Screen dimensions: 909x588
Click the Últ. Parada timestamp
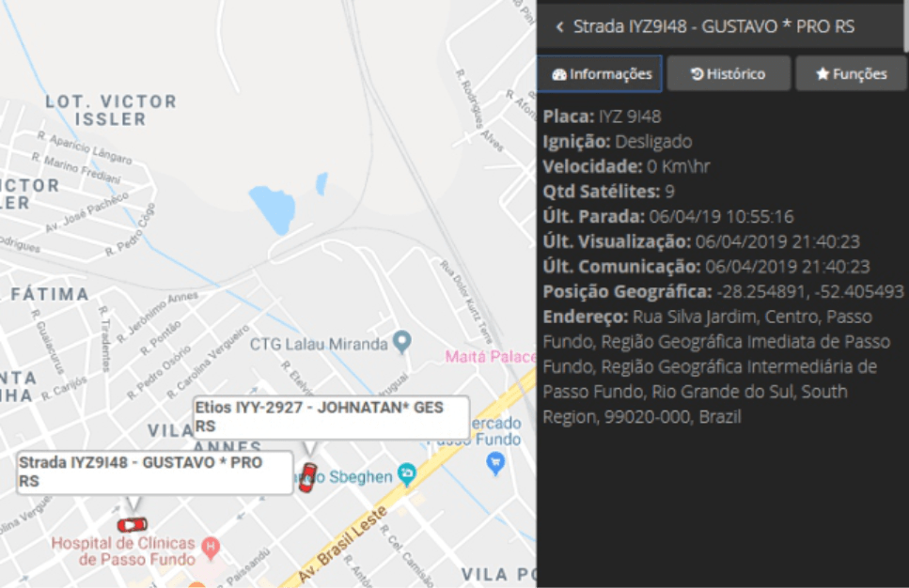721,217
